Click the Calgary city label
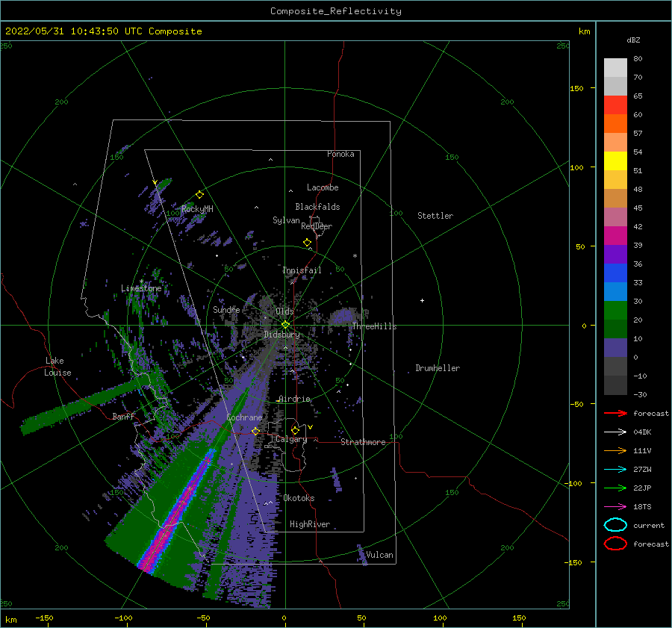This screenshot has height=628, width=672. (x=291, y=439)
